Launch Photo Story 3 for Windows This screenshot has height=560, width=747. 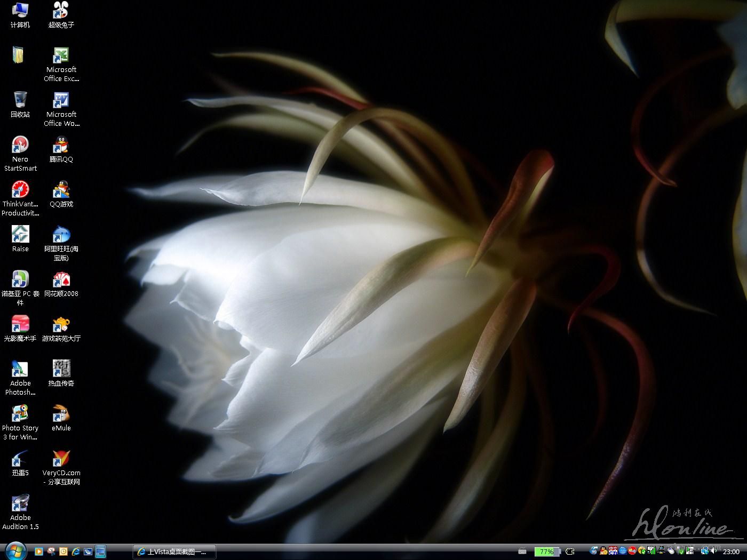[20, 414]
